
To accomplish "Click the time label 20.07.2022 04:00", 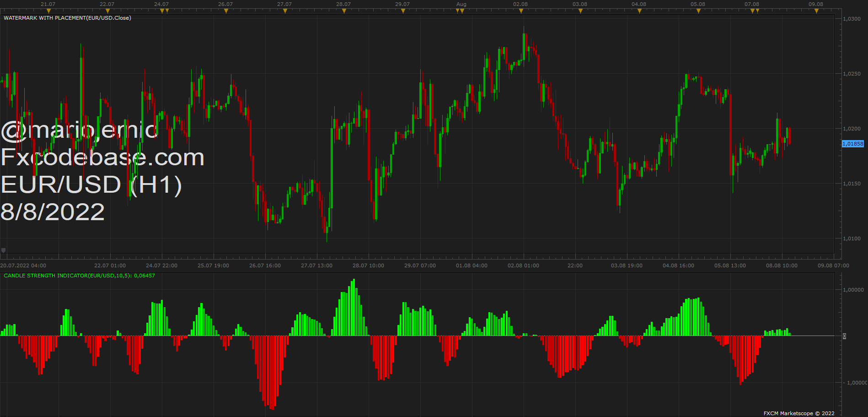I will coord(23,265).
